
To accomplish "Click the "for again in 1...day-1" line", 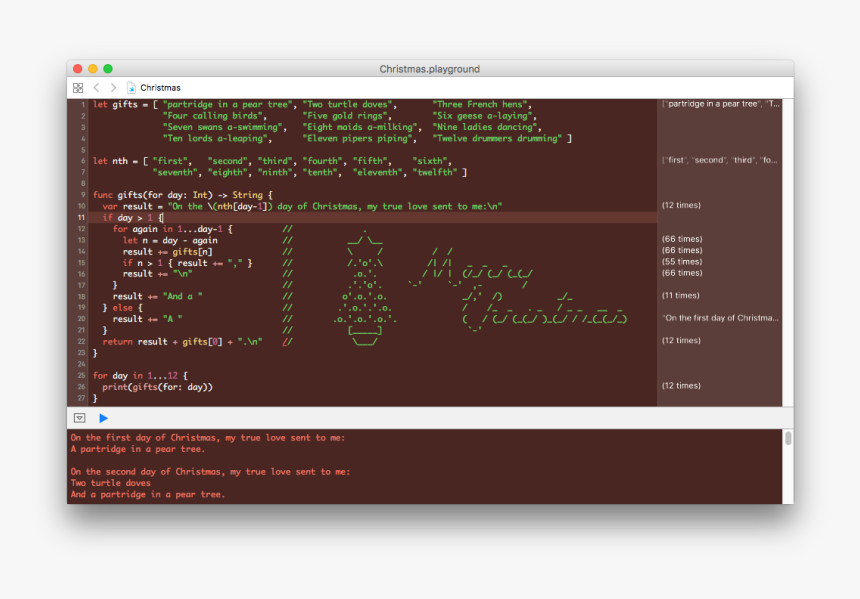I will (x=172, y=229).
